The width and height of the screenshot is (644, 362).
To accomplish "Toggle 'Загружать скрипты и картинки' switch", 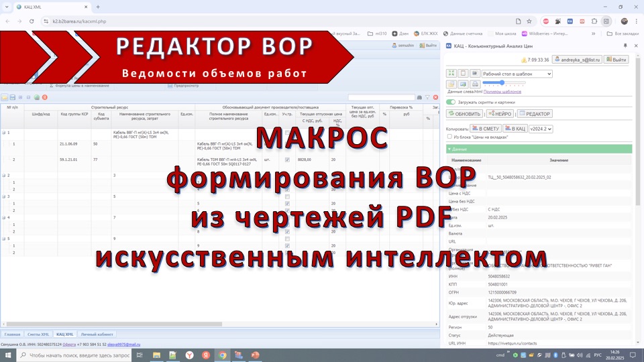I will pyautogui.click(x=451, y=102).
